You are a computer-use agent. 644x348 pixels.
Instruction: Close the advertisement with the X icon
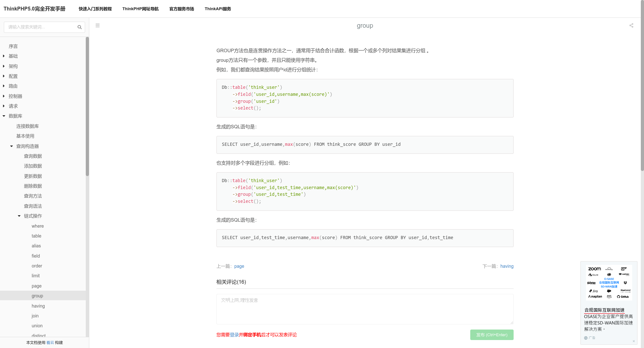pos(633,341)
